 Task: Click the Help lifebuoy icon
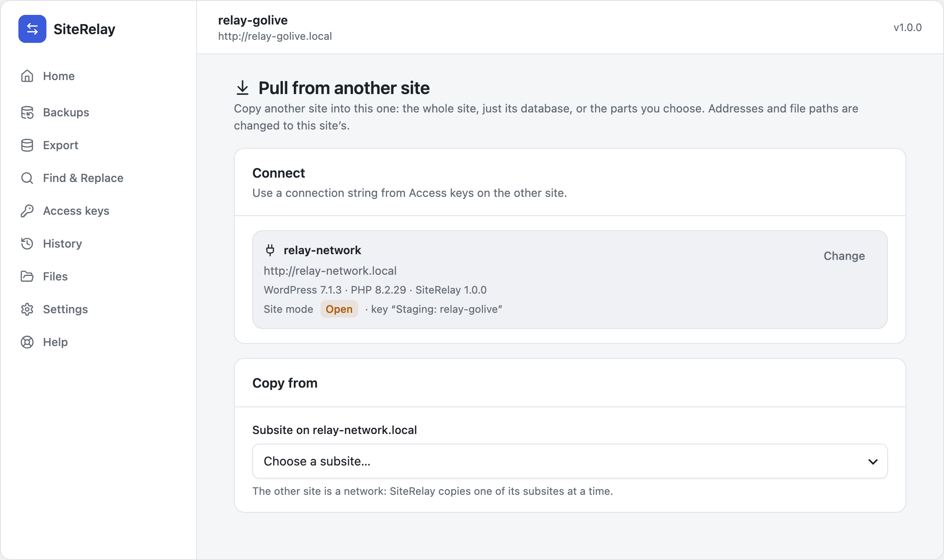[x=27, y=342]
